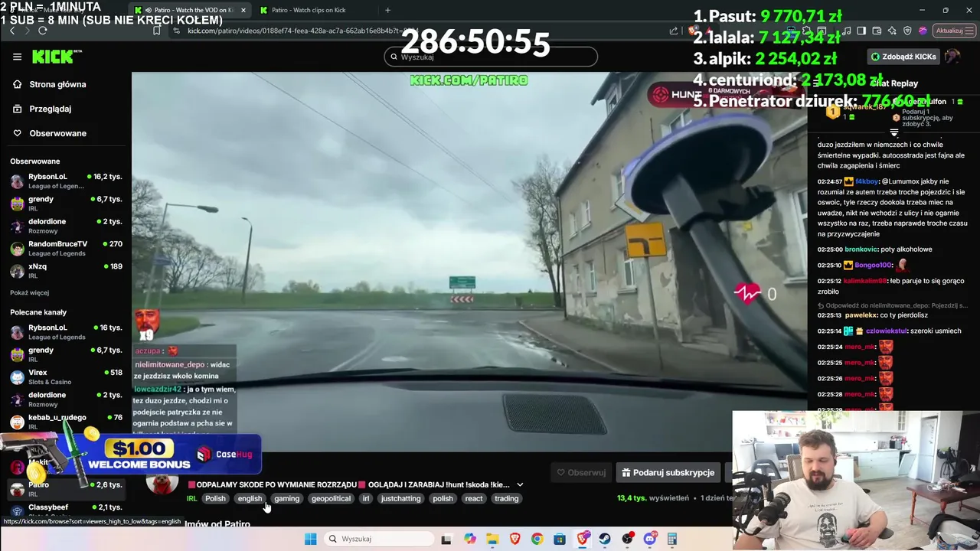This screenshot has width=980, height=551.
Task: Open the xNzq channel in the sidebar
Action: pos(66,270)
